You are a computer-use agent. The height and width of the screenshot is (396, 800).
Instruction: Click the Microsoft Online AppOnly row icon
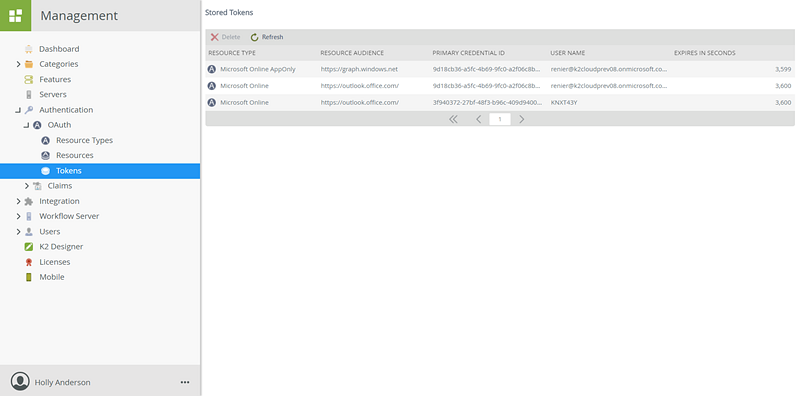click(x=212, y=69)
